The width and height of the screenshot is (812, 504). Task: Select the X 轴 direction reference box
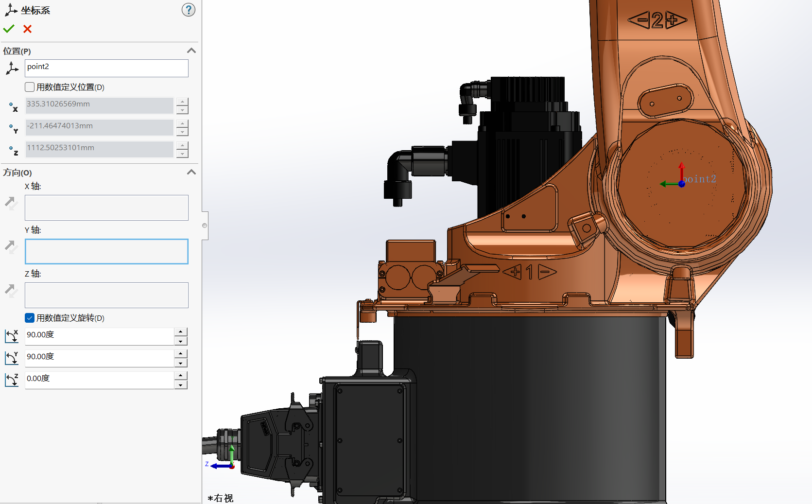(106, 208)
